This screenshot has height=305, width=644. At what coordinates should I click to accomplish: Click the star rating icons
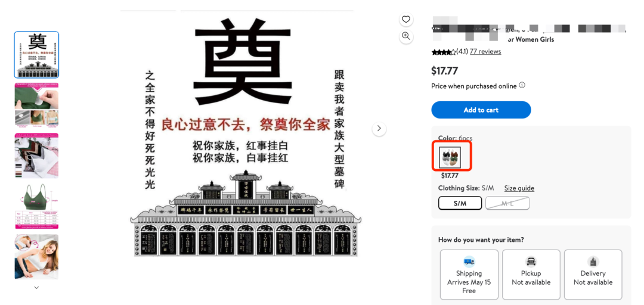(x=444, y=52)
